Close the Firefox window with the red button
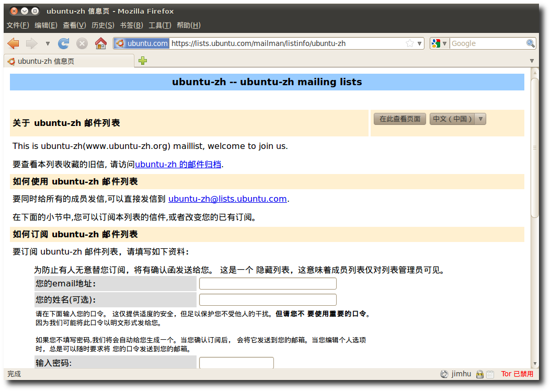The height and width of the screenshot is (392, 551). tap(14, 11)
